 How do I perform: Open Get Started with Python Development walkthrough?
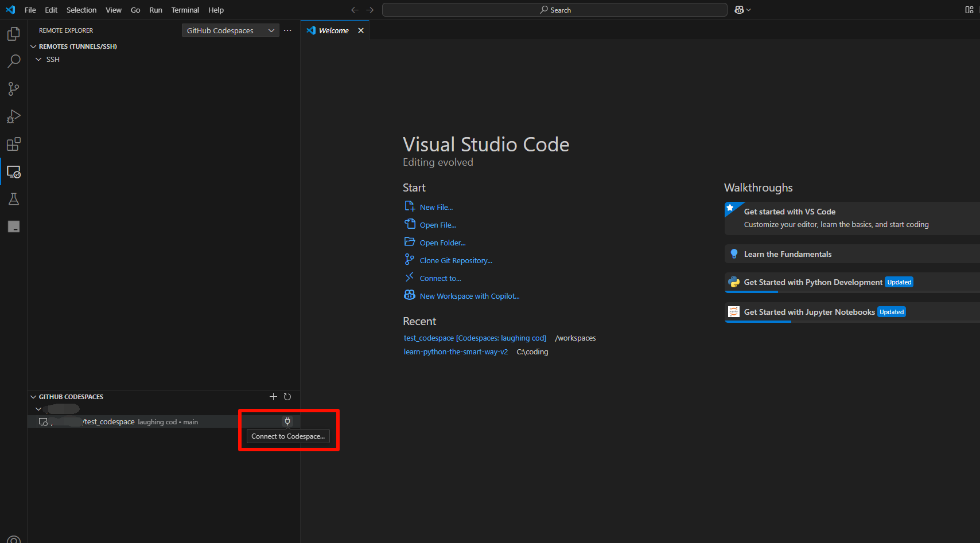click(852, 283)
